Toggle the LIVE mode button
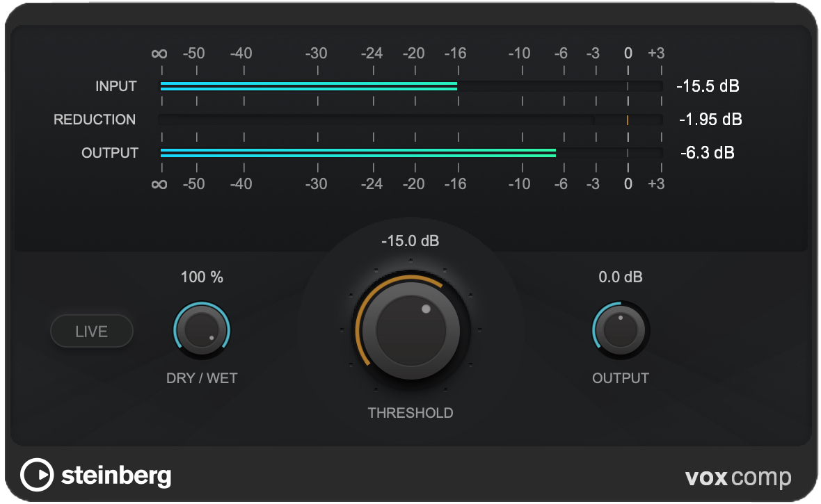The height and width of the screenshot is (504, 821). coord(91,332)
